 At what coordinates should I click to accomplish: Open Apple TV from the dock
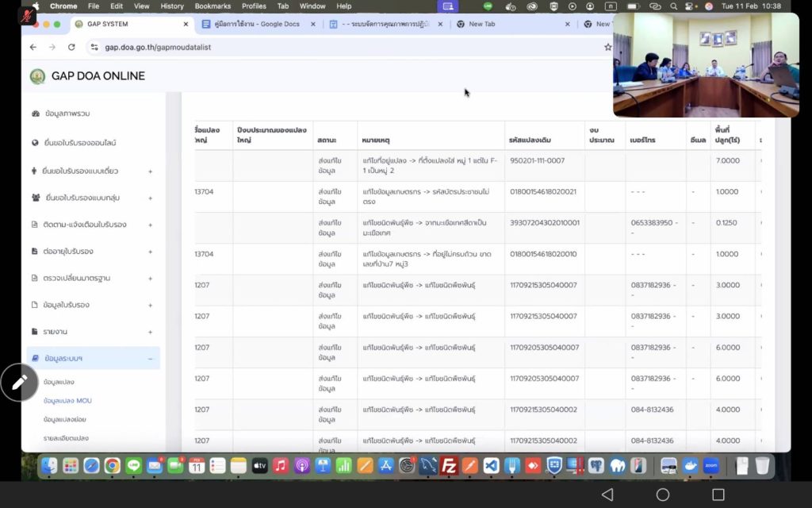(260, 465)
